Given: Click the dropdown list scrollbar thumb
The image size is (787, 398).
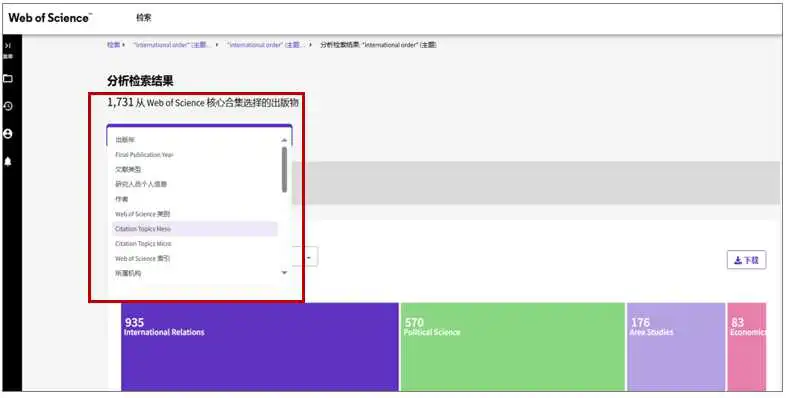Looking at the screenshot, I should (x=284, y=170).
